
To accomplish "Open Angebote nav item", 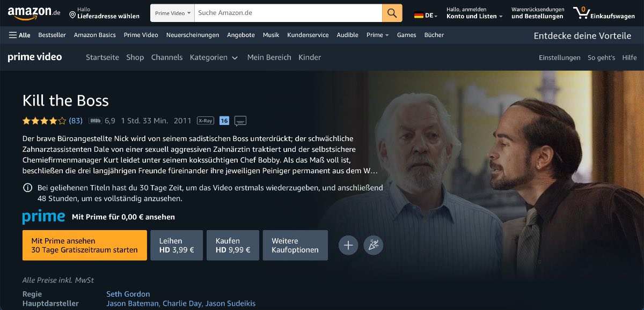I will pyautogui.click(x=241, y=35).
